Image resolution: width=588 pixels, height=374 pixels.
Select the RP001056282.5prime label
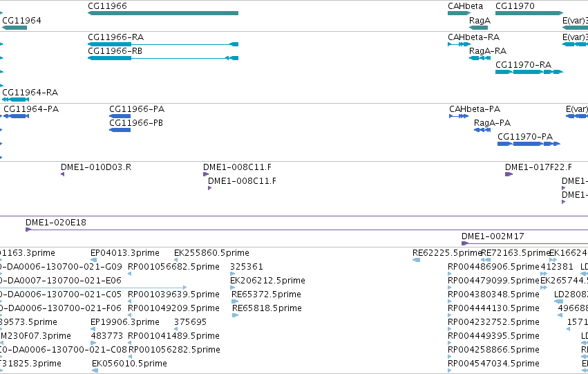pos(174,350)
